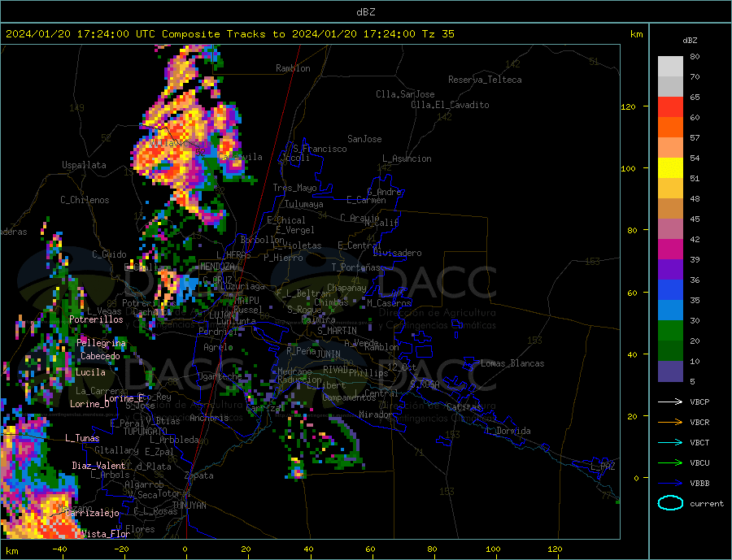Click the blue VBBB arrow in the legend

pyautogui.click(x=670, y=483)
